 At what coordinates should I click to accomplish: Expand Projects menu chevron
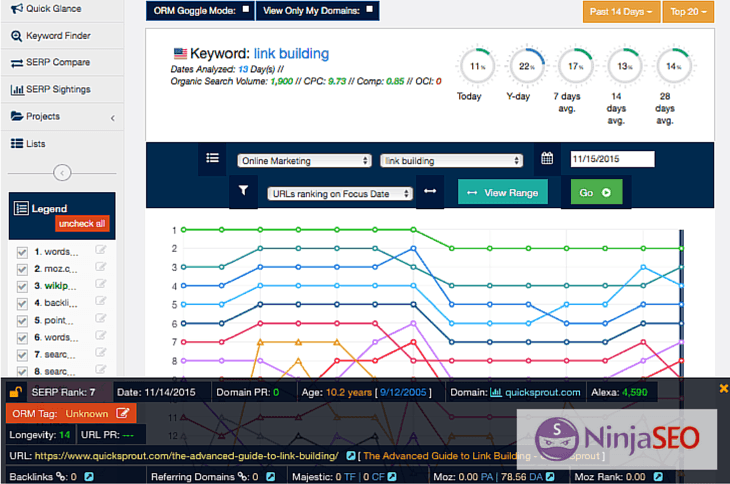pos(112,118)
